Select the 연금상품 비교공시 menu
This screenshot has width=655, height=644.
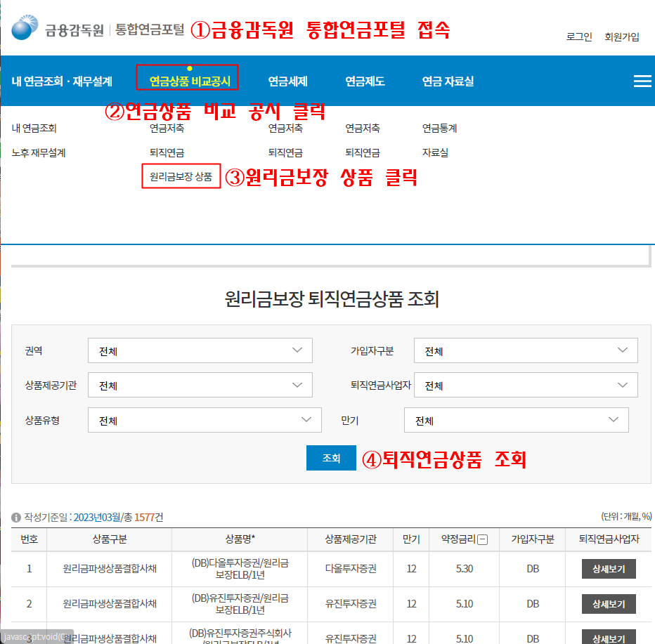[187, 80]
